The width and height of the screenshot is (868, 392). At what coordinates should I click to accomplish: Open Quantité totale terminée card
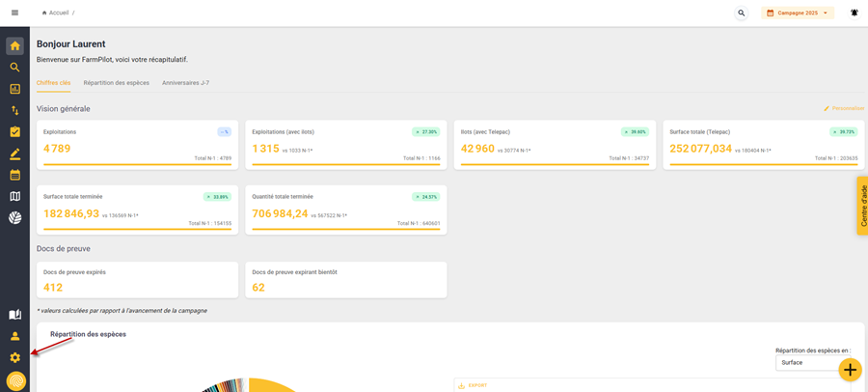tap(346, 210)
